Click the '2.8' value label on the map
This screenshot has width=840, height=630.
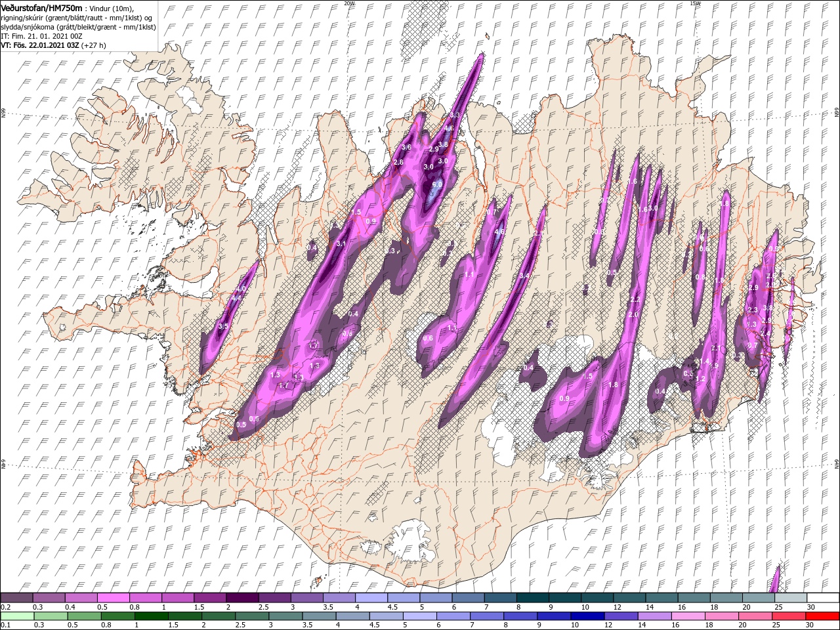(398, 162)
